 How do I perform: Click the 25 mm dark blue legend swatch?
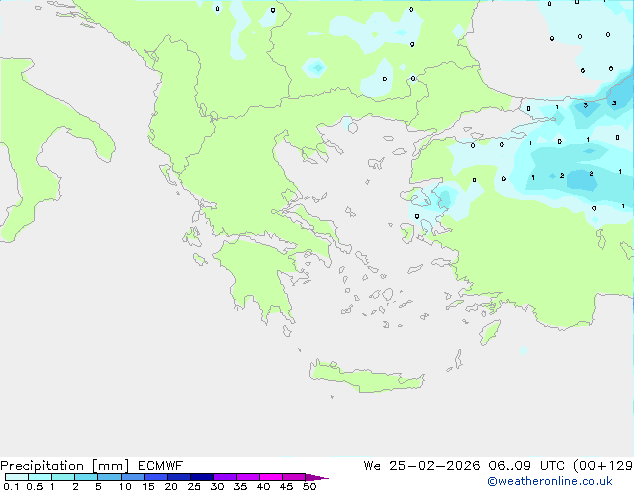(202, 477)
